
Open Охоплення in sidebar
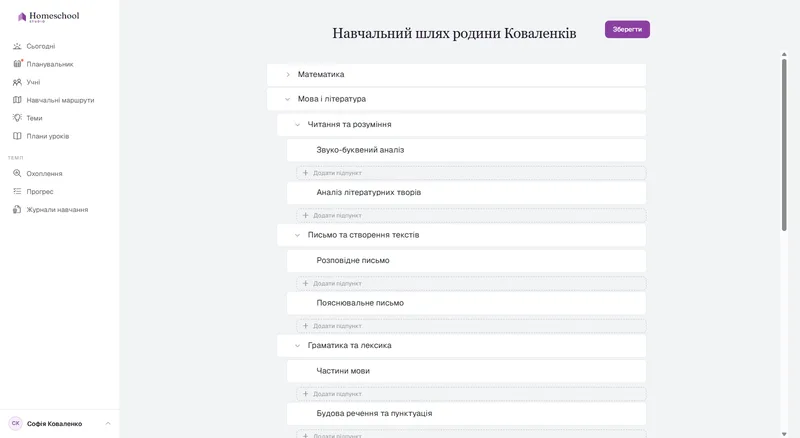pos(44,174)
